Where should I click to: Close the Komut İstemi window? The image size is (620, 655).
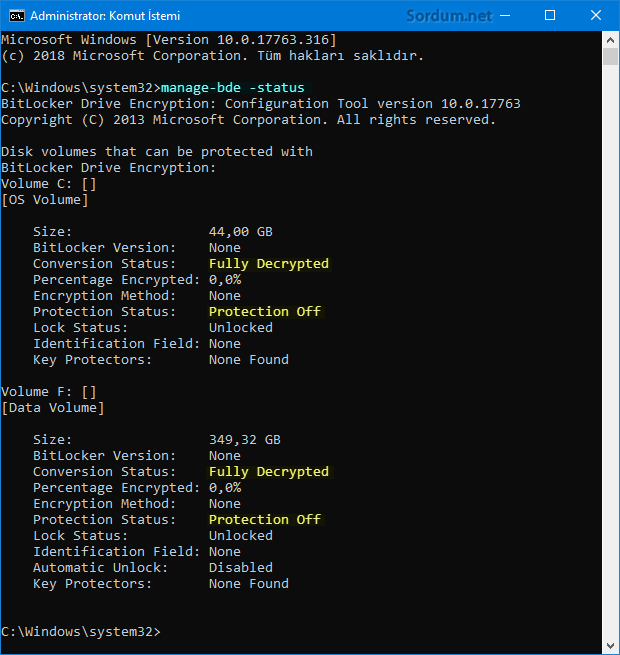[596, 15]
